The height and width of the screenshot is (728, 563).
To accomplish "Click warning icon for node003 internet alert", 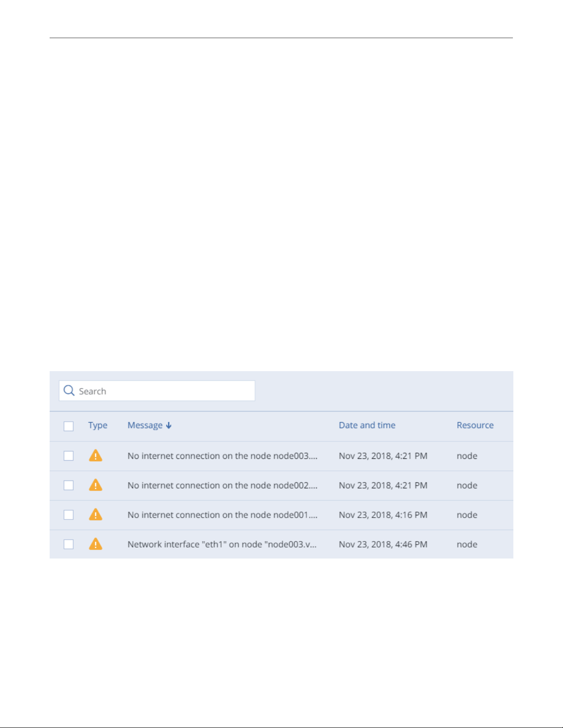I will [96, 456].
